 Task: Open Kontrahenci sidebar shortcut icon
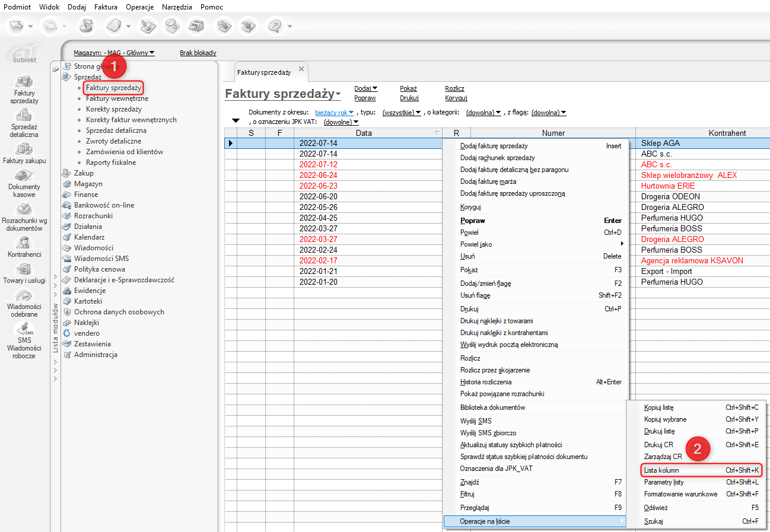coord(24,243)
